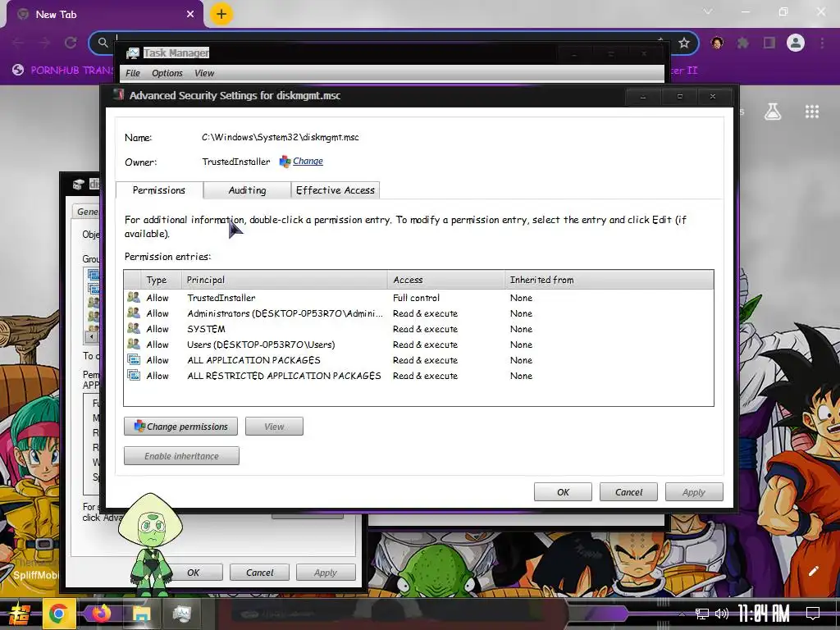Open the notification center icon
The width and height of the screenshot is (840, 630).
coord(813,614)
